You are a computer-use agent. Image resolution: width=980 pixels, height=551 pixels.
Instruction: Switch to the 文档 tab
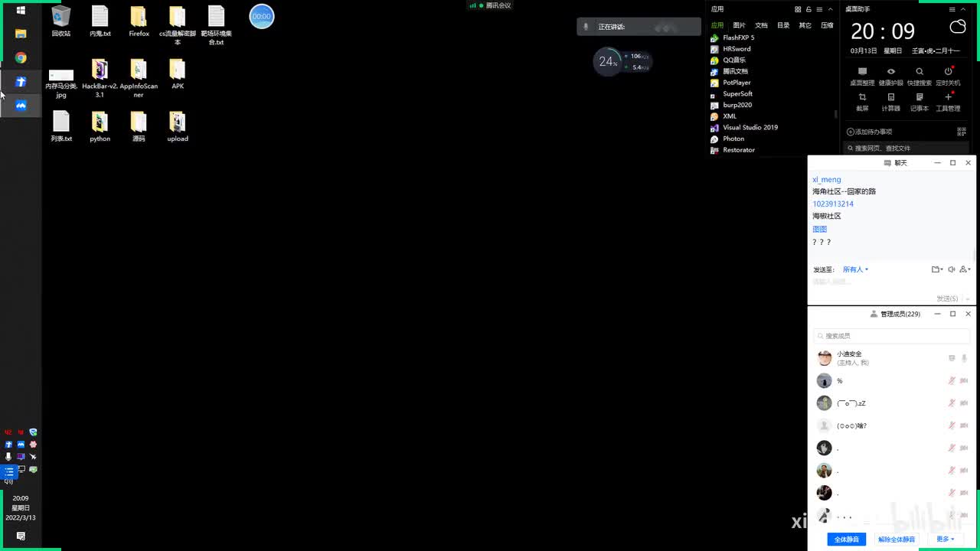(761, 25)
